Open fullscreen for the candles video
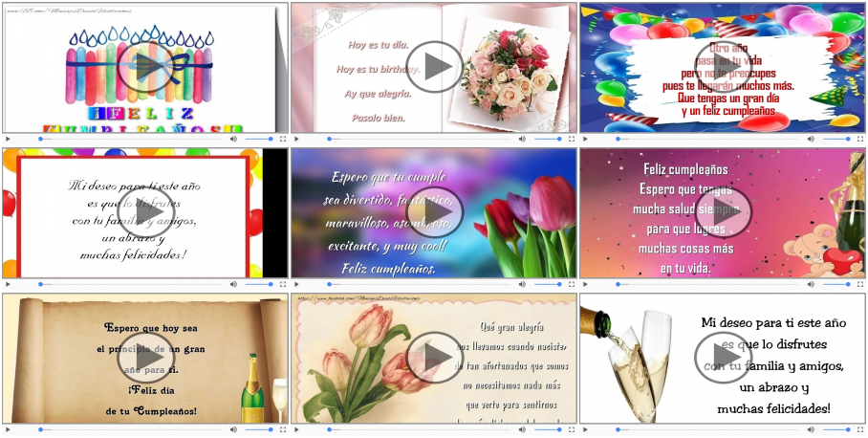This screenshot has height=438, width=868. [x=281, y=139]
